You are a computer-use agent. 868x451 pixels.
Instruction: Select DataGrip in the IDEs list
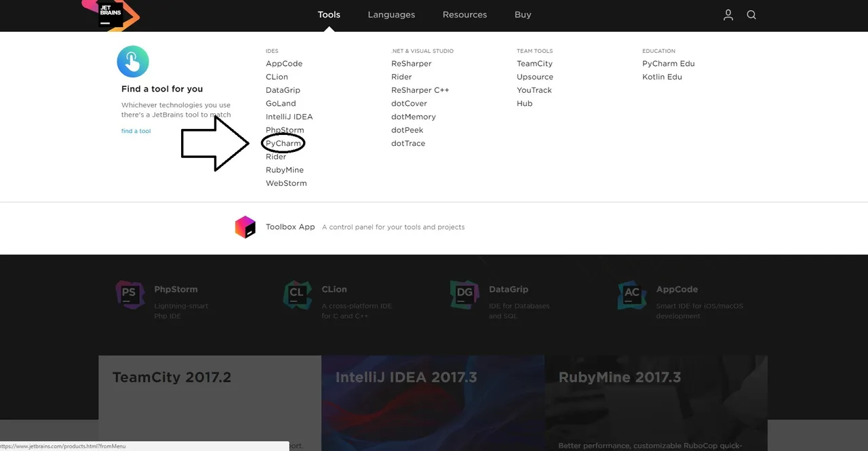(283, 90)
